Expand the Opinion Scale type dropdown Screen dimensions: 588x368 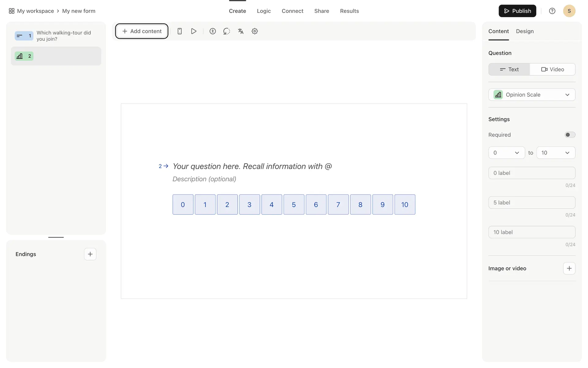532,95
